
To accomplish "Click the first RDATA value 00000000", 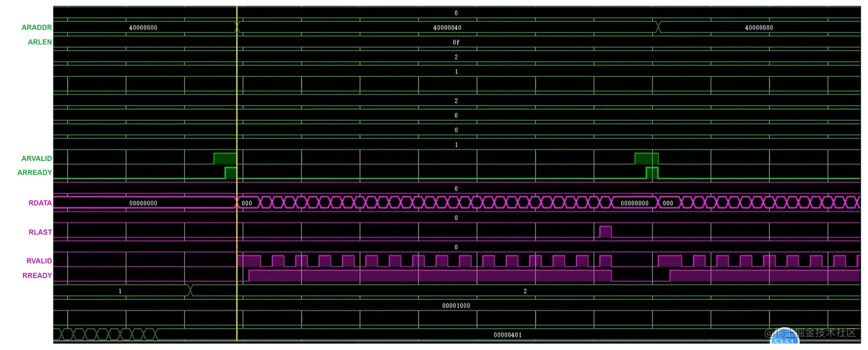I will (x=143, y=203).
